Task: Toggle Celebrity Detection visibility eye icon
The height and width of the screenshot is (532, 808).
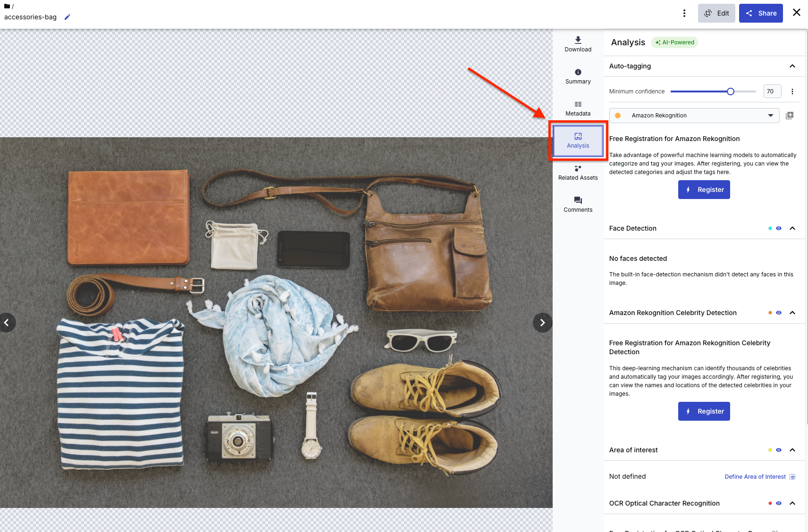Action: pos(779,313)
